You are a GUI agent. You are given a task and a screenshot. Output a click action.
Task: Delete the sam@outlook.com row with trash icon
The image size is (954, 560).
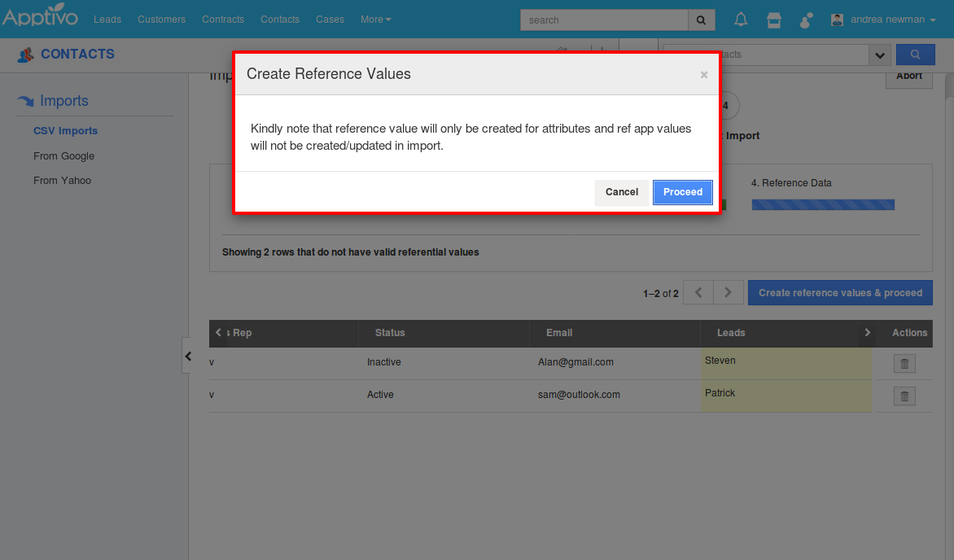point(904,396)
